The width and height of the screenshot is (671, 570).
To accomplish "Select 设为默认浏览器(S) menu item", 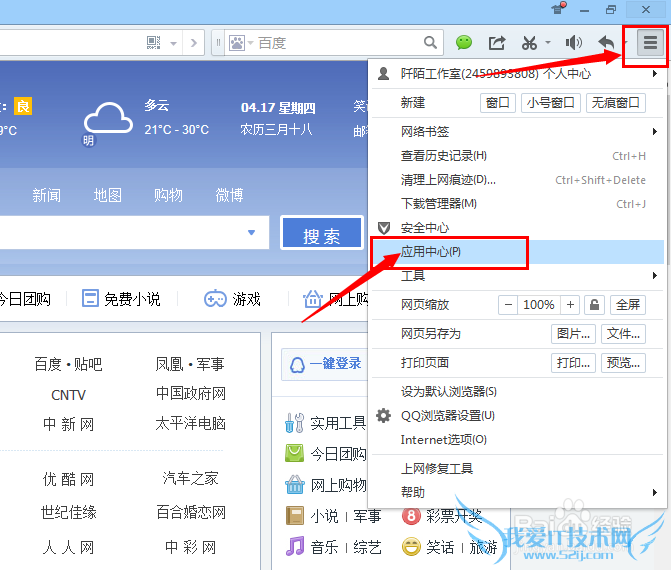I will tap(517, 392).
